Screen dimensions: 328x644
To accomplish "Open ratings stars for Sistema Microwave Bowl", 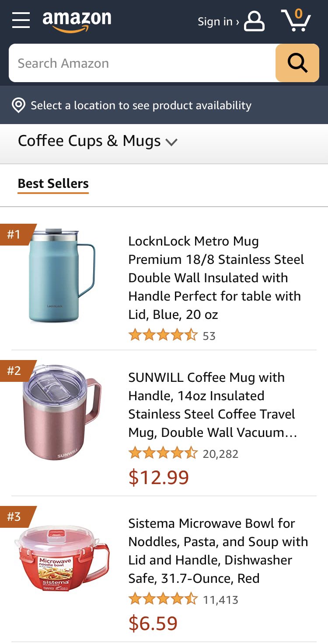I will tap(163, 599).
